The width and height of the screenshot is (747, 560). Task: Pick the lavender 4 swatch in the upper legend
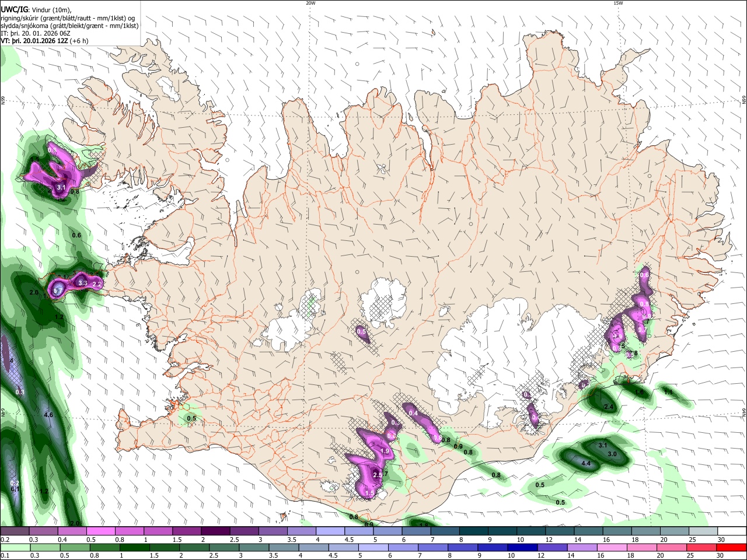[x=330, y=531]
